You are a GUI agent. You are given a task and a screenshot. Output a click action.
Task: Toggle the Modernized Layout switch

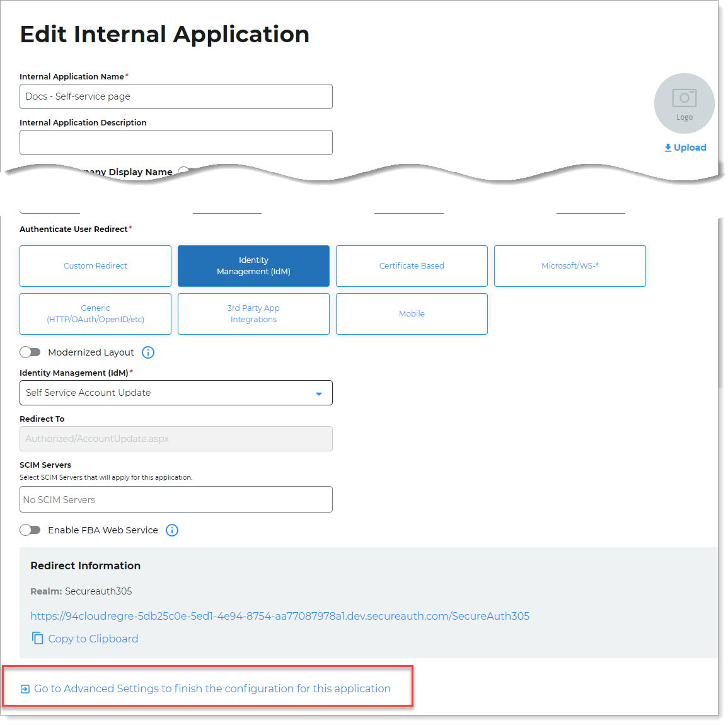point(30,352)
